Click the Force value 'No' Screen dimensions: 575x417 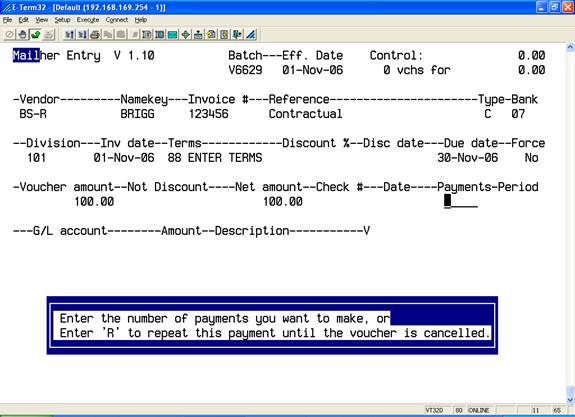click(531, 158)
